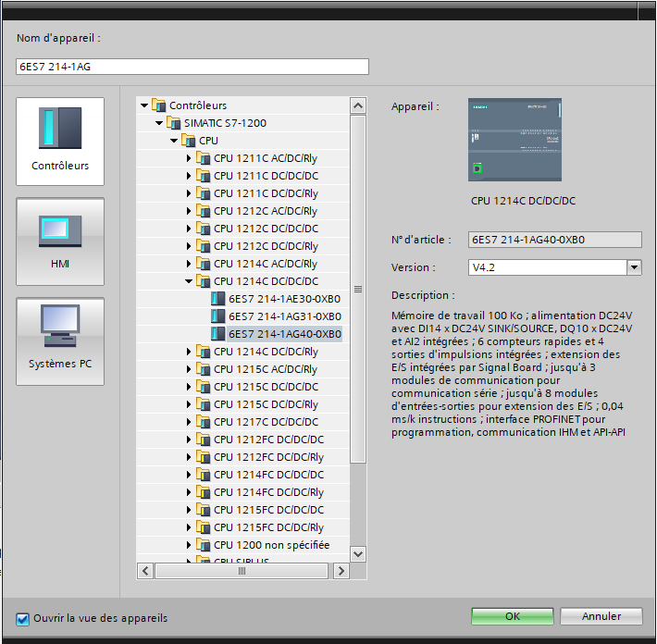Screen dimensions: 657x644
Task: Expand the CPU 1215C DC/DC/DC node
Action: pos(189,387)
